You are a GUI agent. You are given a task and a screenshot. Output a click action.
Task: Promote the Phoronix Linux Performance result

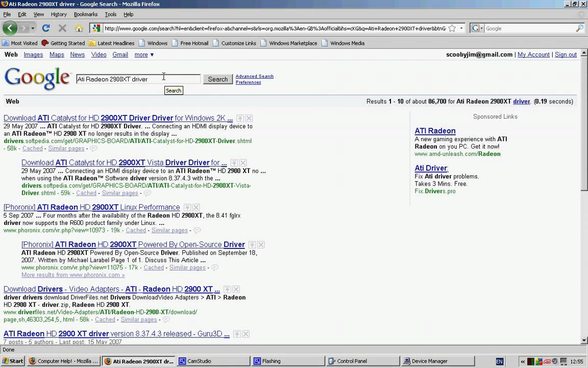(x=187, y=208)
